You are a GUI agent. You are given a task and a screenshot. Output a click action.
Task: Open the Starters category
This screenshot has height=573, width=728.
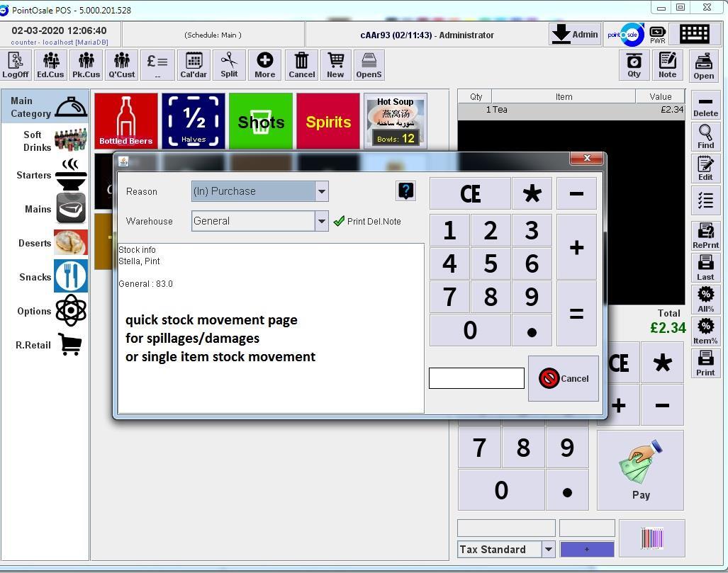coord(45,175)
